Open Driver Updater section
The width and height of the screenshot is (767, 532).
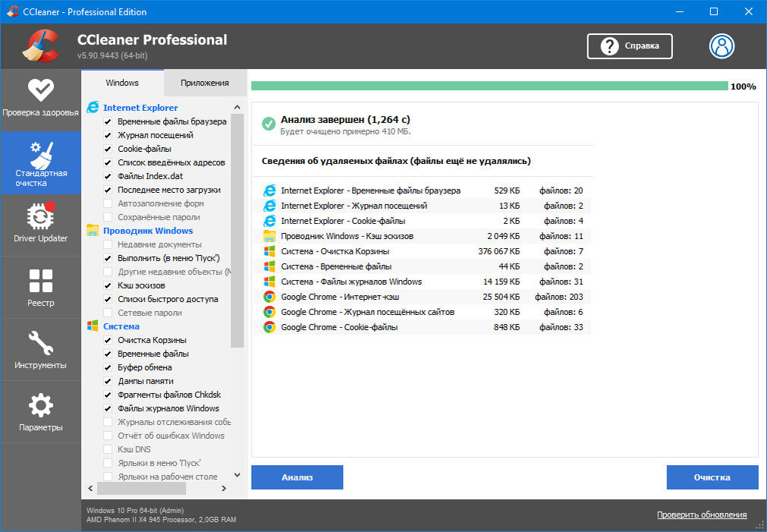tap(41, 224)
